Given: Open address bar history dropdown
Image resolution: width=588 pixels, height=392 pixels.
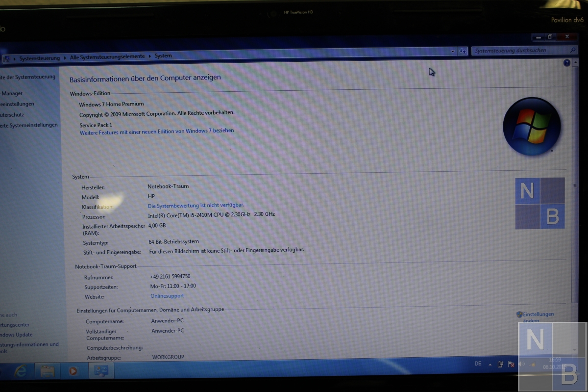Looking at the screenshot, I should point(452,51).
